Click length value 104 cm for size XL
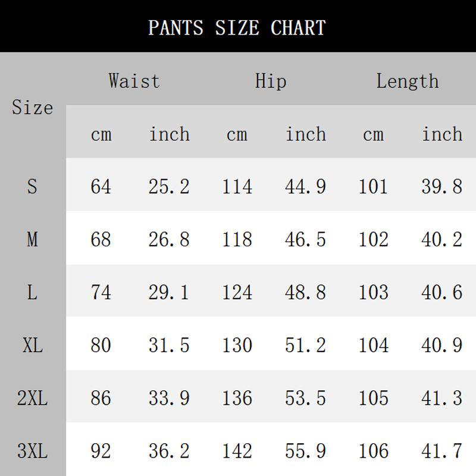Screen dimensions: 476x476 pos(374,345)
